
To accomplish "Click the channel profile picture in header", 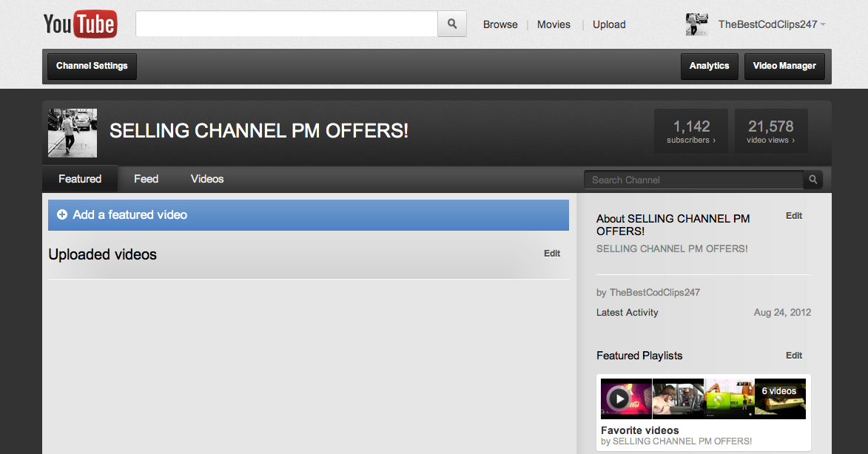I will [73, 132].
